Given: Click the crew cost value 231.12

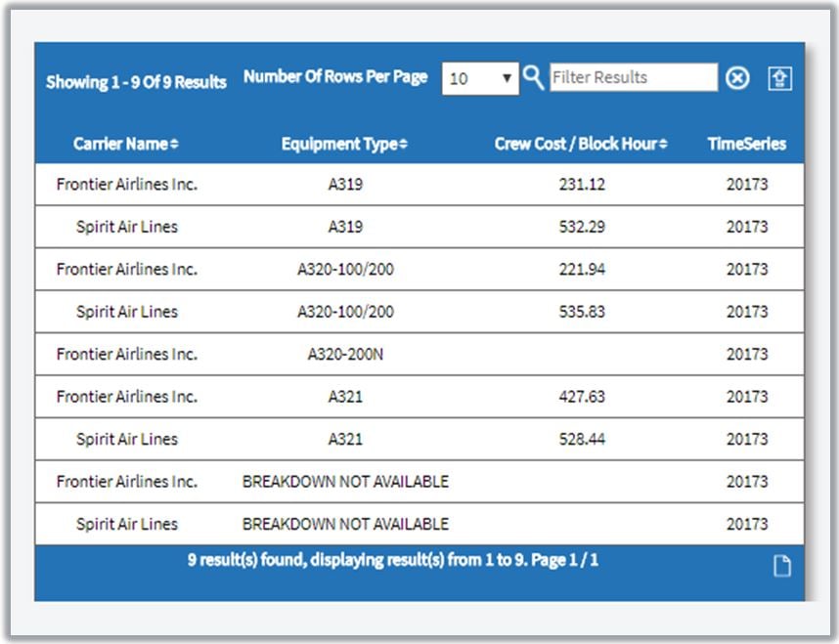Looking at the screenshot, I should click(x=581, y=184).
